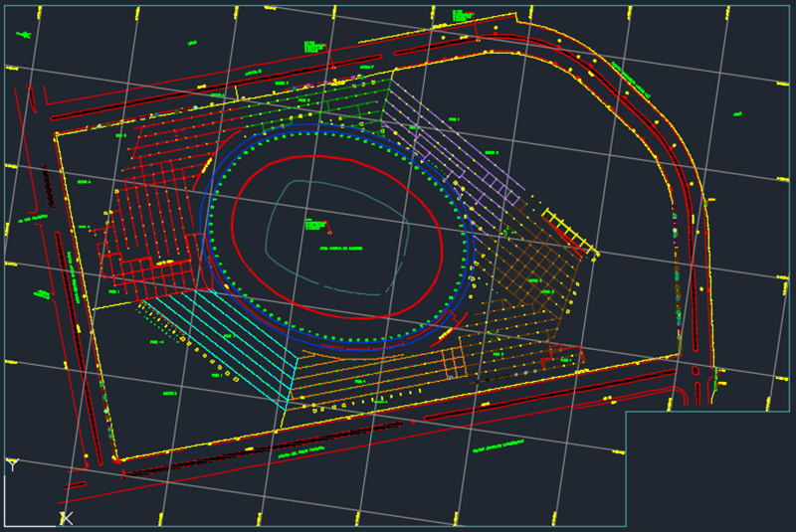The image size is (796, 532).
Task: Select the small orange grid block
Action: point(454,363)
